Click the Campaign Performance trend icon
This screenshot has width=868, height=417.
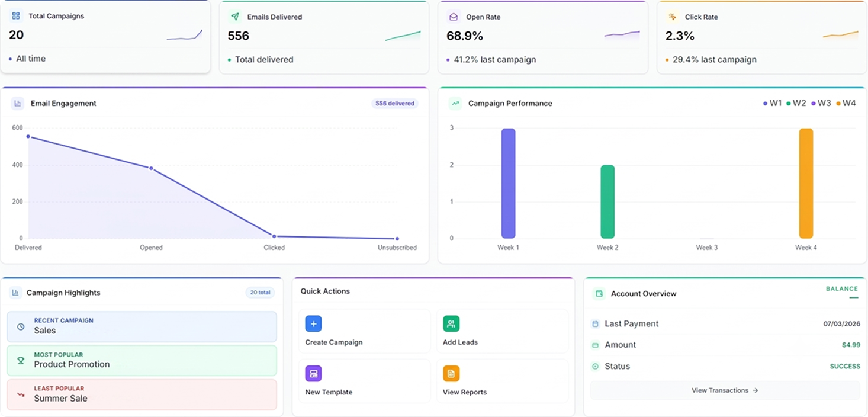tap(455, 103)
